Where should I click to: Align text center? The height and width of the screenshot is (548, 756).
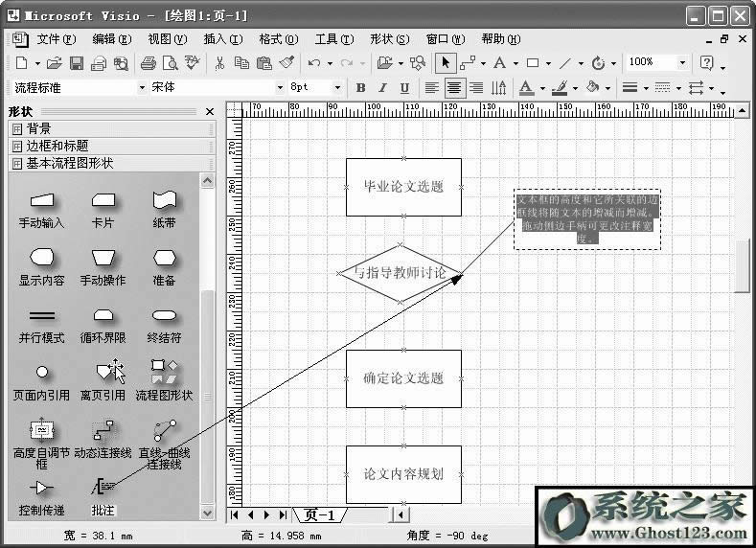click(454, 88)
